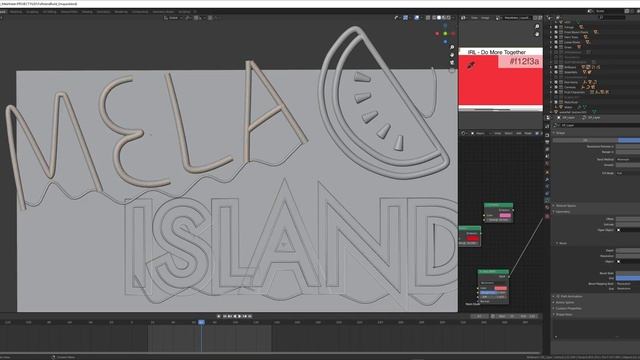The image size is (640, 360).
Task: Open the Tool tab in Properties editor
Action: (x=547, y=126)
